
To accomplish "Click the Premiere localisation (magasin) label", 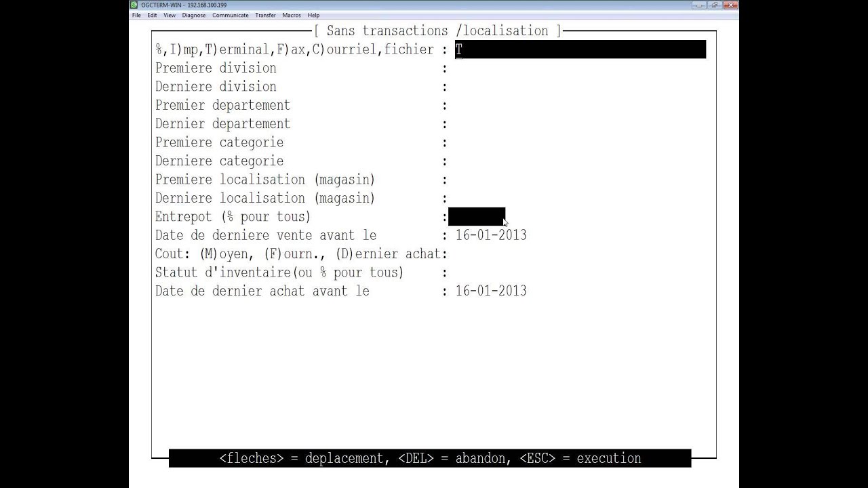I will point(265,180).
